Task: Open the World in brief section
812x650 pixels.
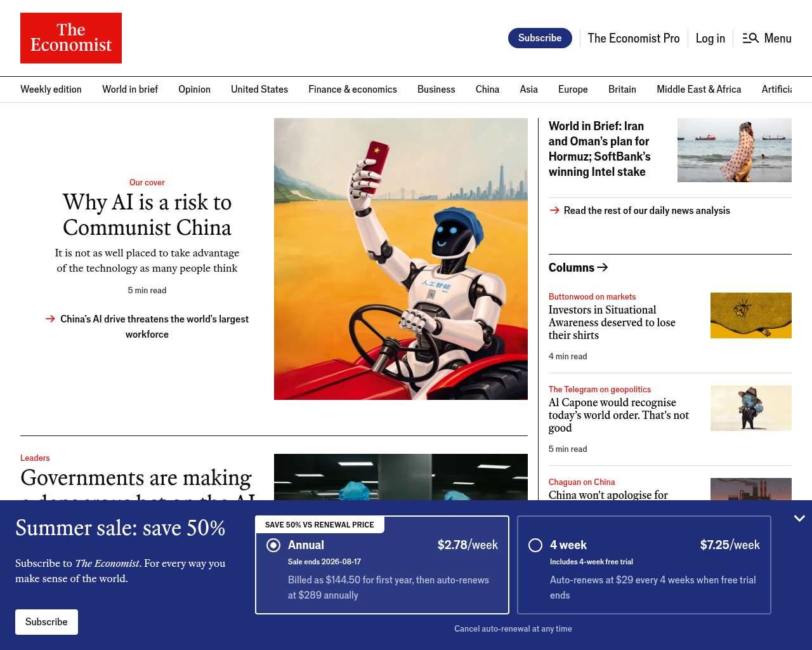Action: pyautogui.click(x=130, y=90)
